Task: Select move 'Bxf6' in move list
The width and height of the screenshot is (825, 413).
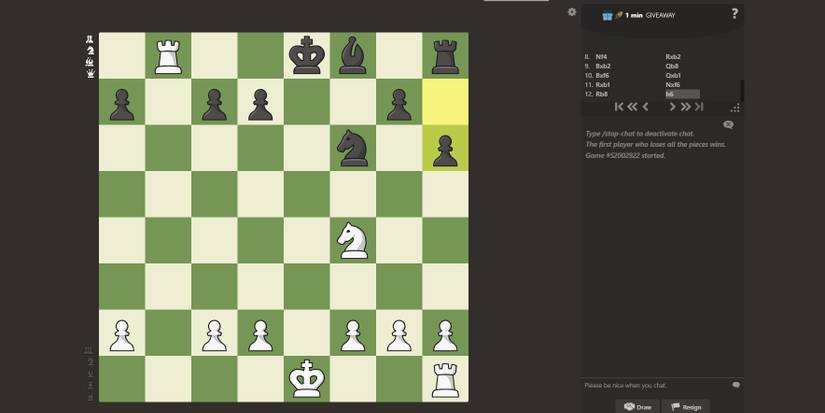Action: (602, 76)
